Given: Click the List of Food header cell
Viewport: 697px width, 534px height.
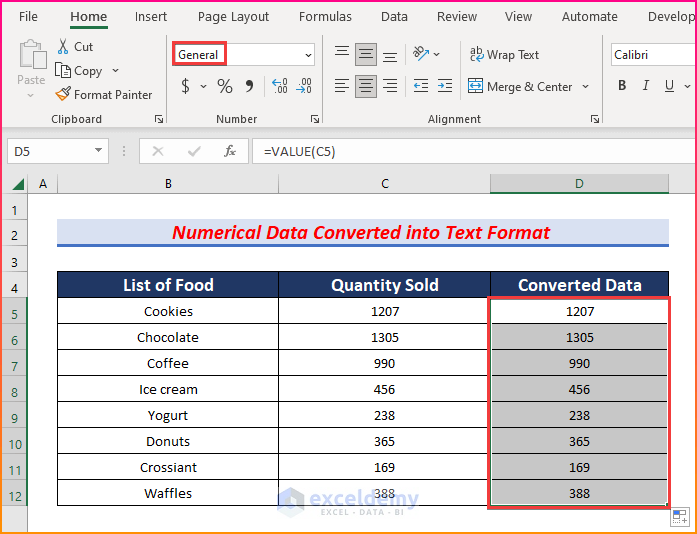Looking at the screenshot, I should [168, 285].
